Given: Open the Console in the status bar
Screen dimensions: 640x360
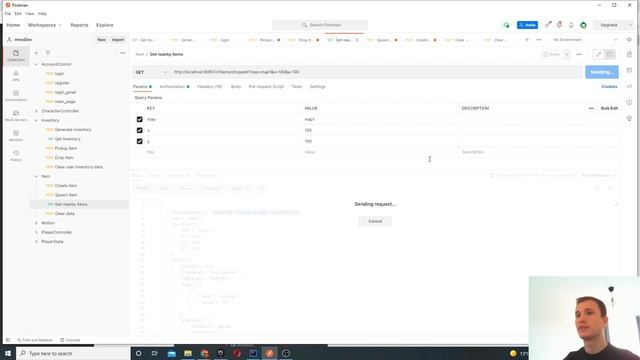Looking at the screenshot, I should (x=70, y=340).
